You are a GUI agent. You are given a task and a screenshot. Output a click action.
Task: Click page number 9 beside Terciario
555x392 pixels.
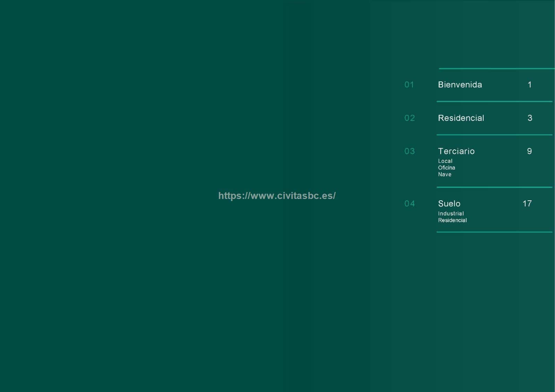[529, 151]
